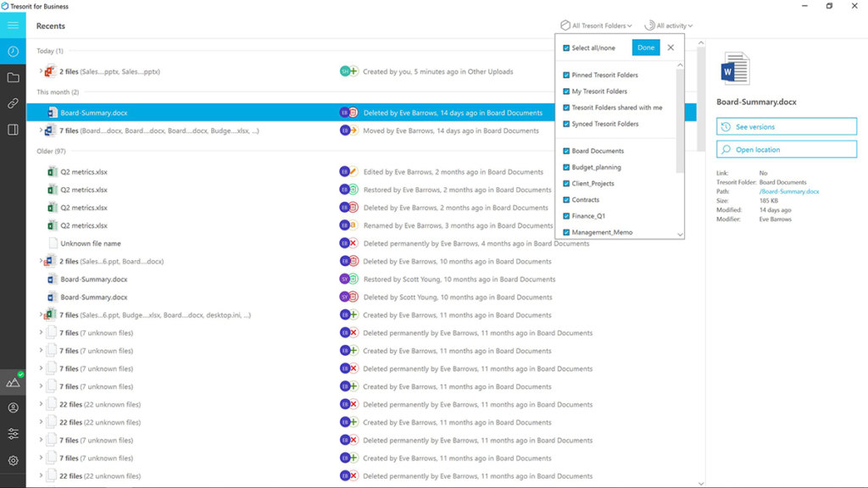The image size is (868, 488).
Task: Click the sliders preferences icon in sidebar
Action: point(13,434)
